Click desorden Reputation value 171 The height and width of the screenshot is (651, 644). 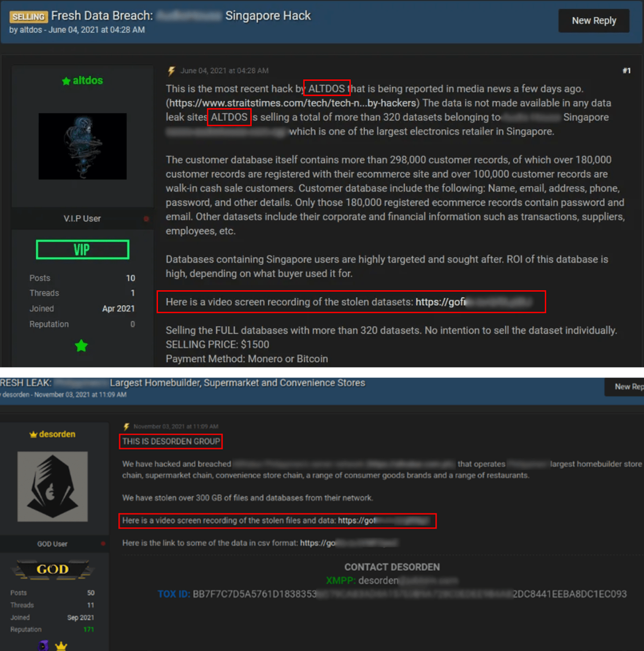(89, 629)
